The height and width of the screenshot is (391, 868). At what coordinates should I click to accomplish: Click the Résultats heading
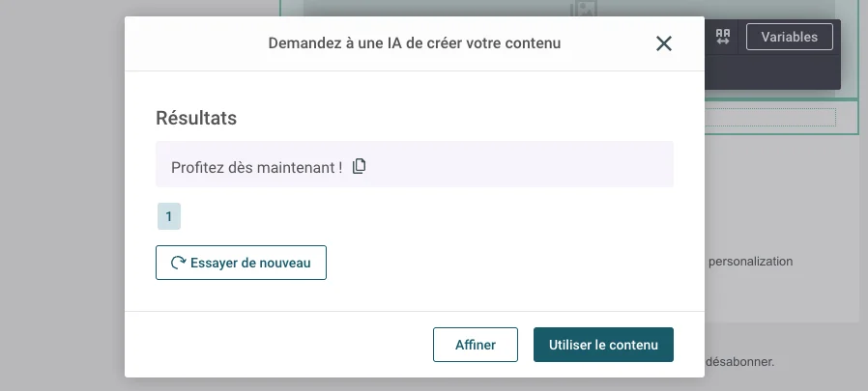[x=196, y=118]
